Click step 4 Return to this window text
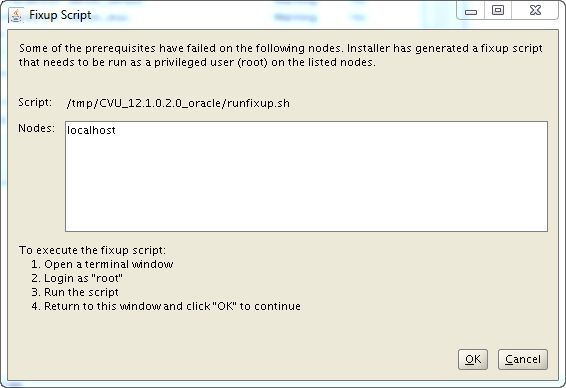This screenshot has height=388, width=566. click(x=166, y=306)
